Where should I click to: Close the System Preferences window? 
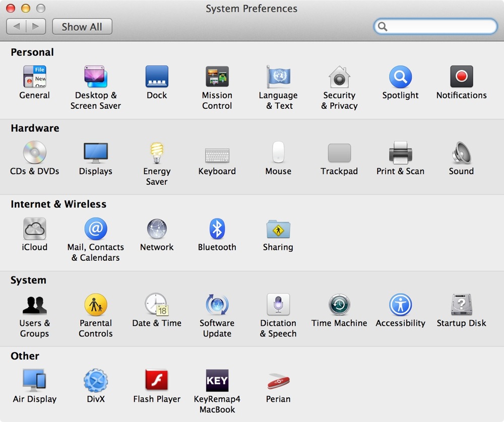pos(11,9)
